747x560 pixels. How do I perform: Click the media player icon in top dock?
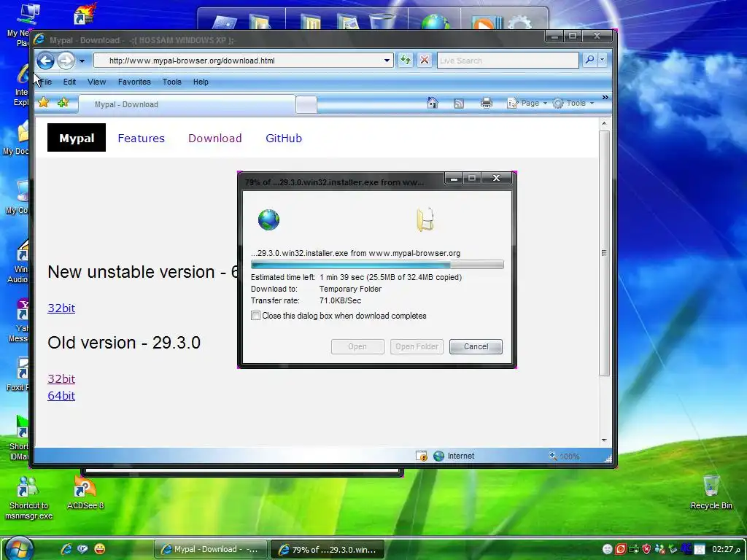click(x=487, y=22)
